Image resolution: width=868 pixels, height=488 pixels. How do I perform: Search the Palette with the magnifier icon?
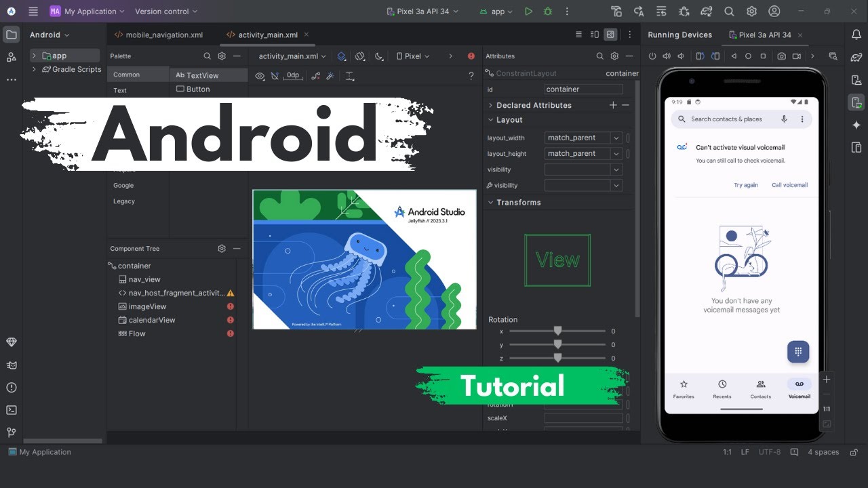(208, 56)
